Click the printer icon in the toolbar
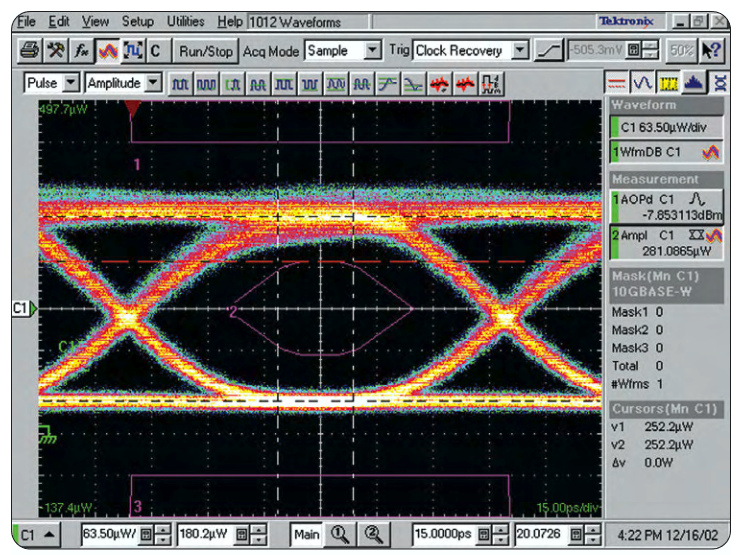The image size is (741, 555). 30,50
